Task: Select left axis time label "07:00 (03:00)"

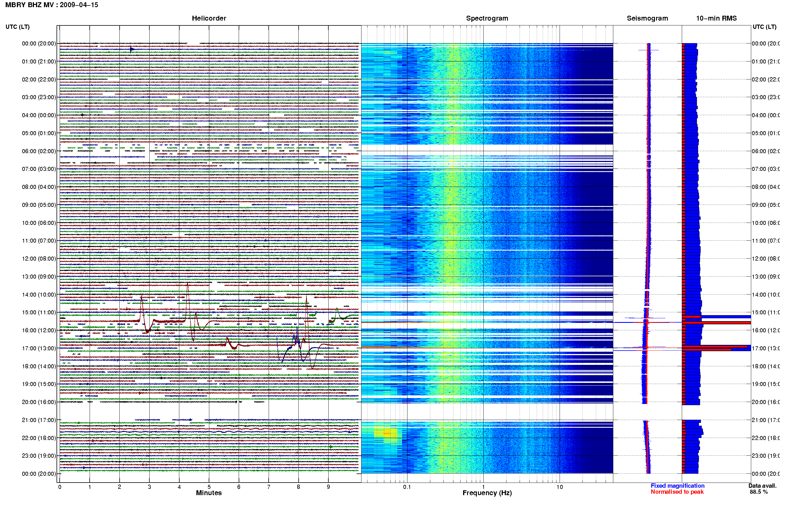Action: click(39, 169)
